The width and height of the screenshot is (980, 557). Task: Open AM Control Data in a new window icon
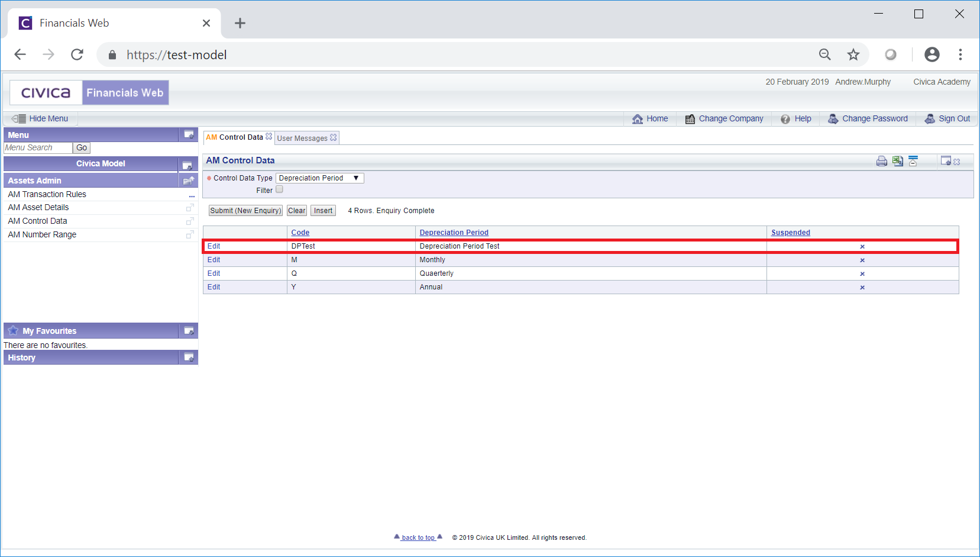click(190, 221)
